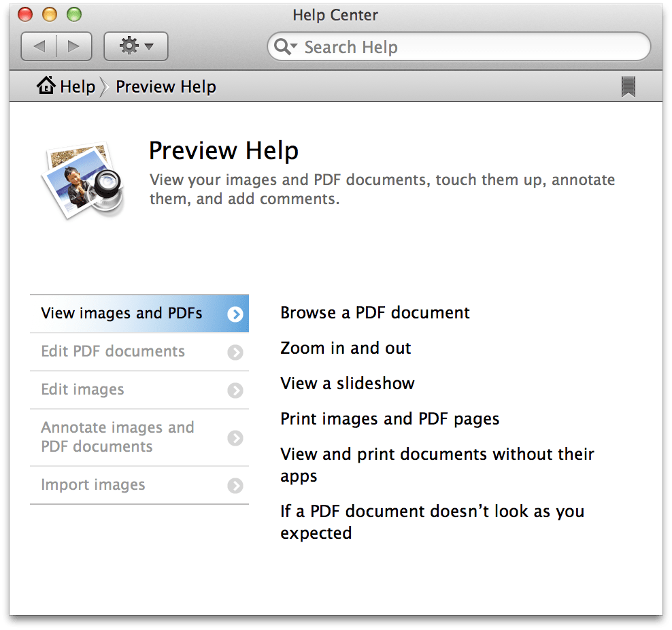
Task: Select Preview Help breadcrumb item
Action: 166,86
